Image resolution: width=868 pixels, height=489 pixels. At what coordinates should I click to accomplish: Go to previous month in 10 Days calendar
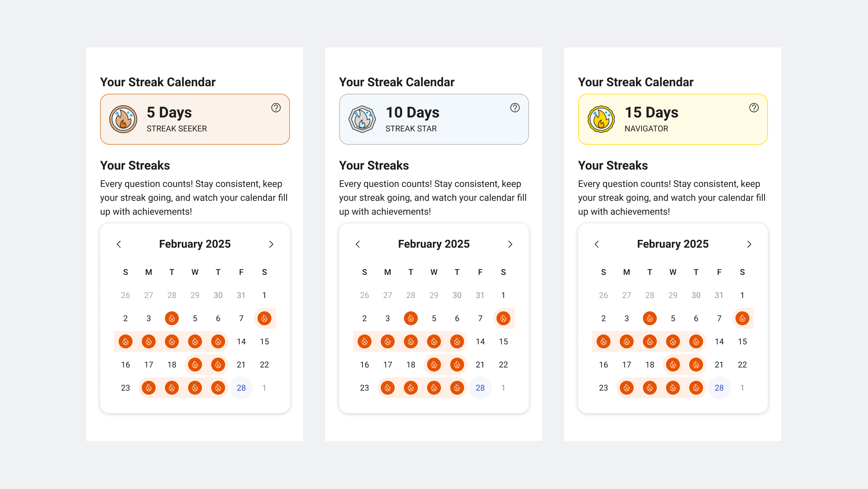(358, 244)
